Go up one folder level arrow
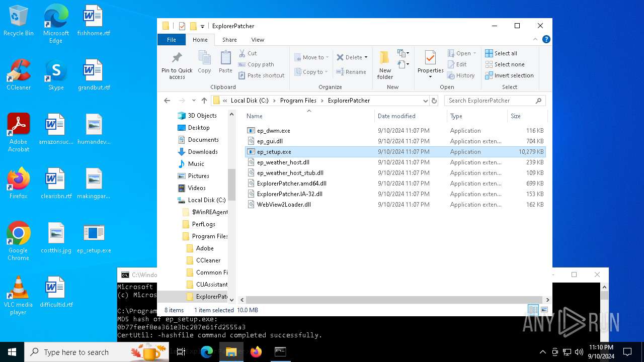The width and height of the screenshot is (644, 362). (204, 101)
